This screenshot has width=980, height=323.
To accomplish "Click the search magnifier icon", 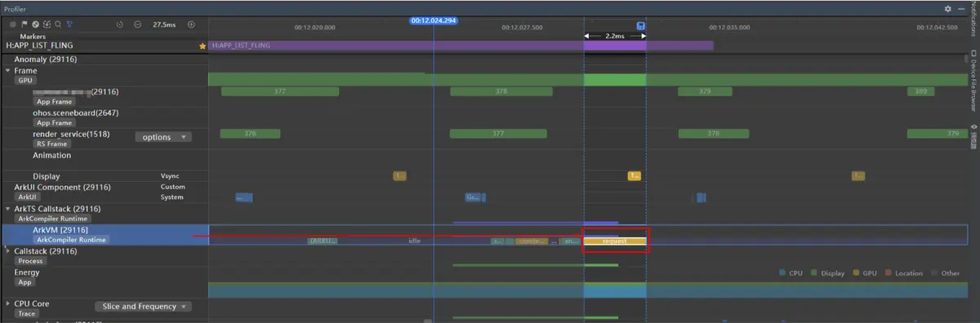I will pyautogui.click(x=58, y=24).
